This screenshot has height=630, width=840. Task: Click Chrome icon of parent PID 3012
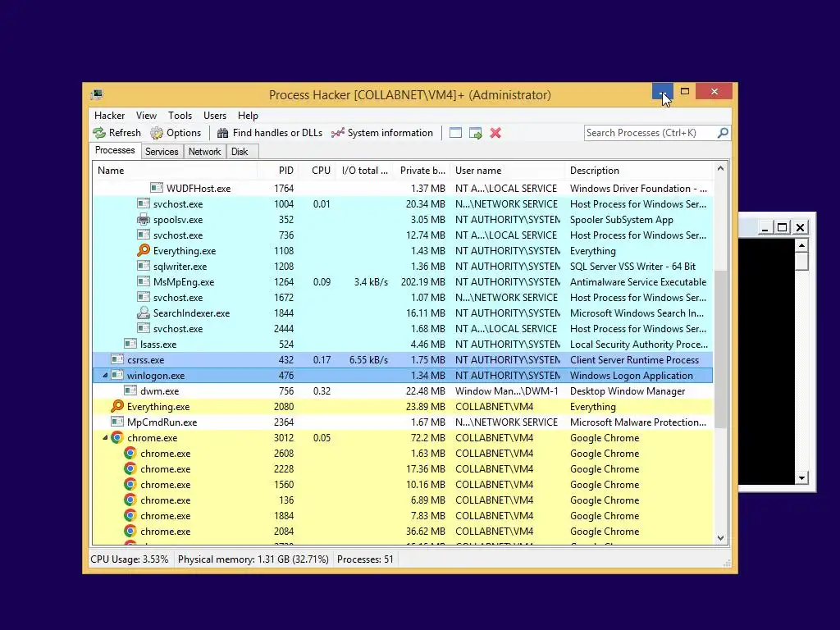(117, 437)
